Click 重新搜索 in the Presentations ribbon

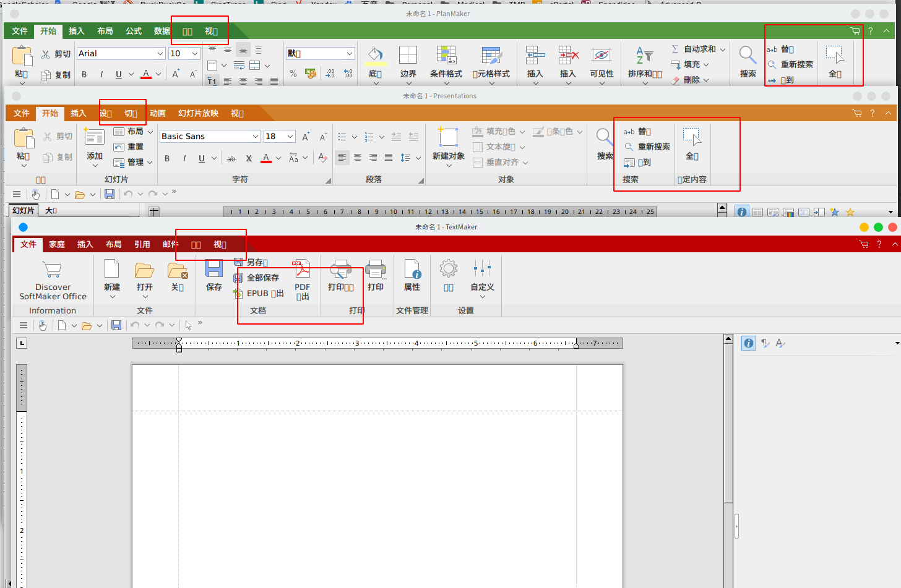(x=653, y=147)
